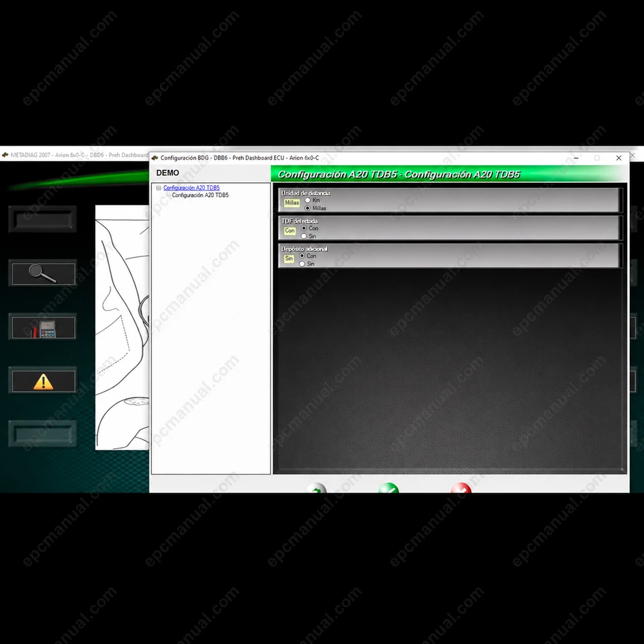Select child item Configuración A20 TDB5
This screenshot has width=644, height=644.
(x=200, y=195)
